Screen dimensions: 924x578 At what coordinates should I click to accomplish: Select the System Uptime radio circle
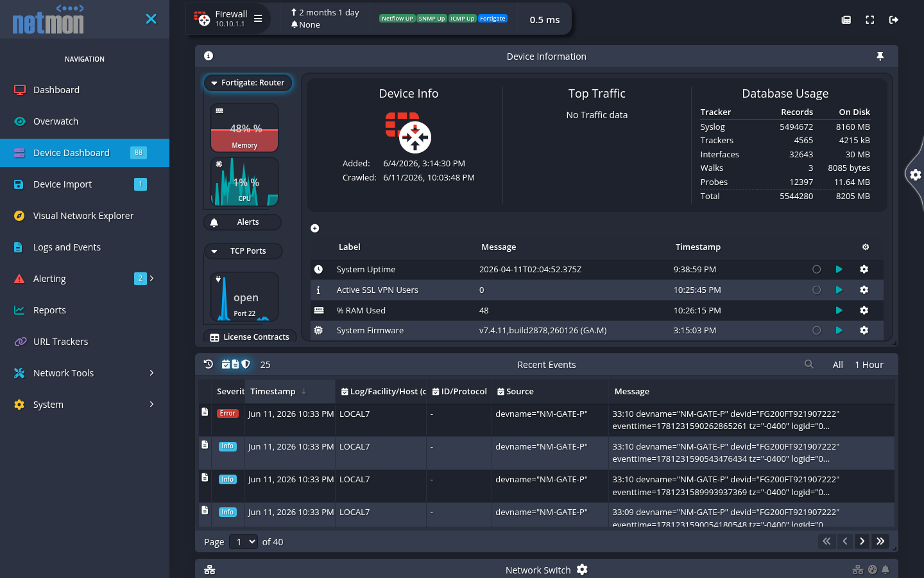point(817,269)
